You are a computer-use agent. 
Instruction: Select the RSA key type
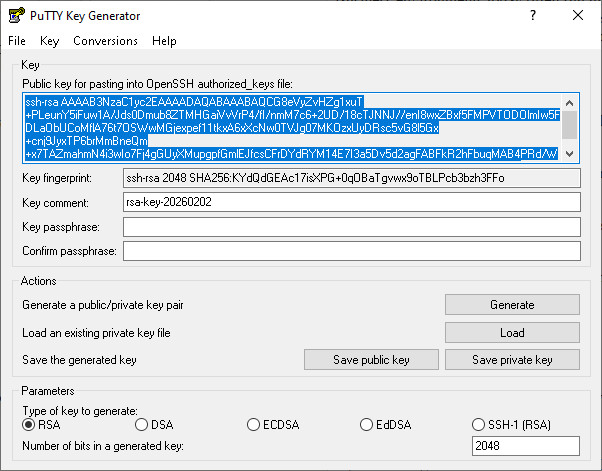point(29,425)
